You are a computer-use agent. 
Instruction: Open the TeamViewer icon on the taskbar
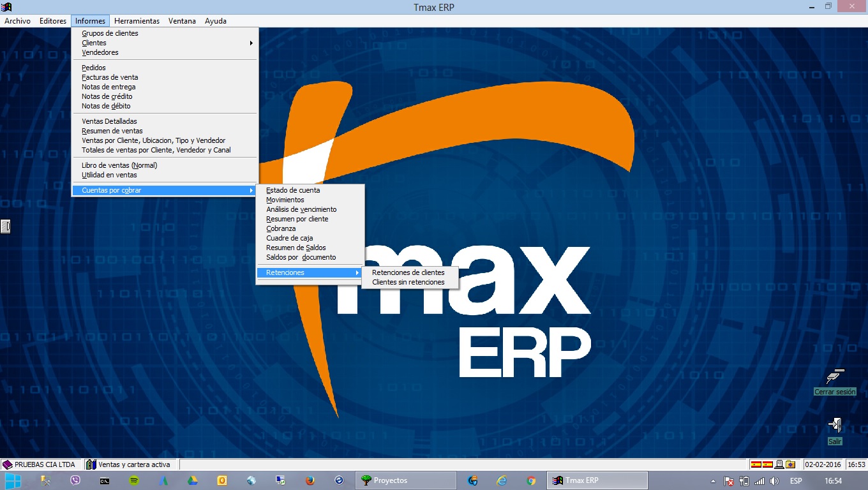[x=340, y=480]
